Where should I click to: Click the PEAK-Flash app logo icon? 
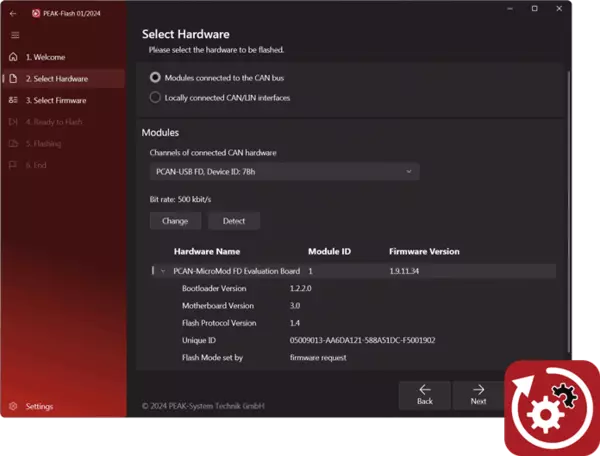pyautogui.click(x=36, y=13)
